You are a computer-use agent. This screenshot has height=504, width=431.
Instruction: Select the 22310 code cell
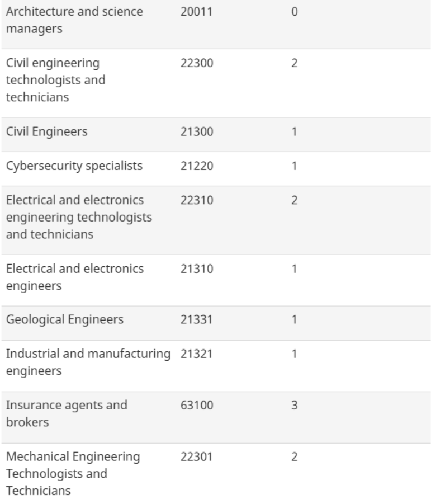[196, 200]
